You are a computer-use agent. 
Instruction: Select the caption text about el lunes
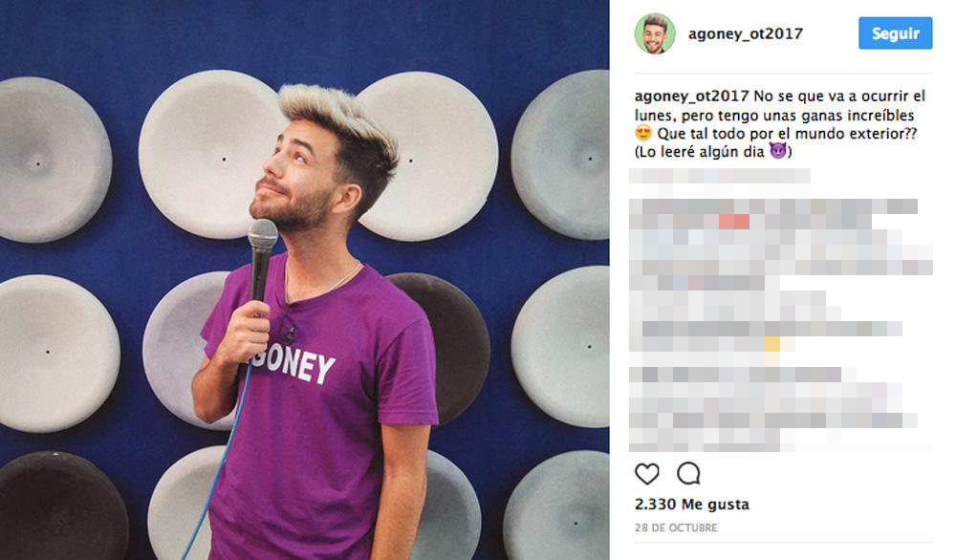point(780,124)
